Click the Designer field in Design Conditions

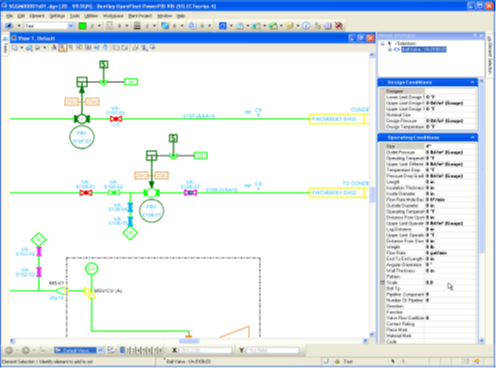(x=450, y=91)
